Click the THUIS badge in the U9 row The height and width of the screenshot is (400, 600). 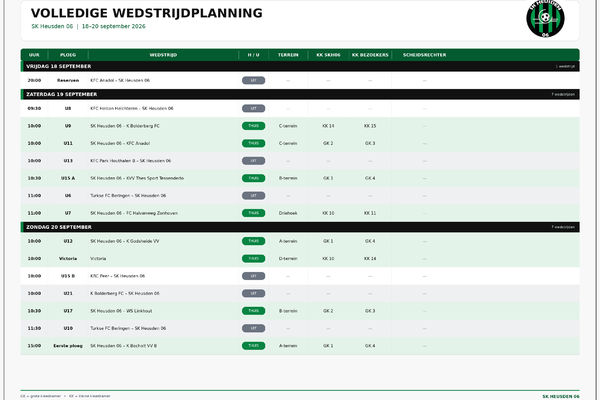253,126
